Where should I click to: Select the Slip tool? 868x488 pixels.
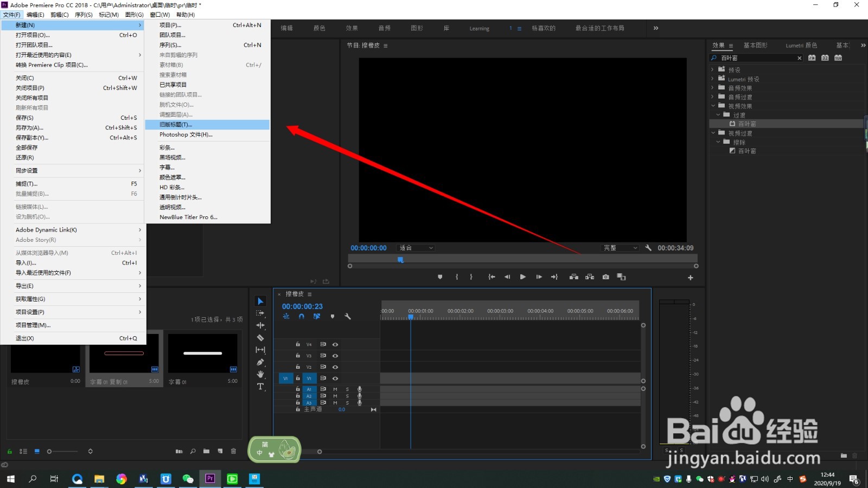tap(260, 350)
